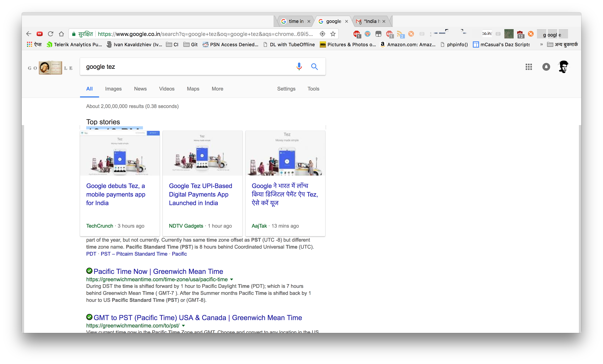Click the address bar URL
This screenshot has height=364, width=603.
205,34
